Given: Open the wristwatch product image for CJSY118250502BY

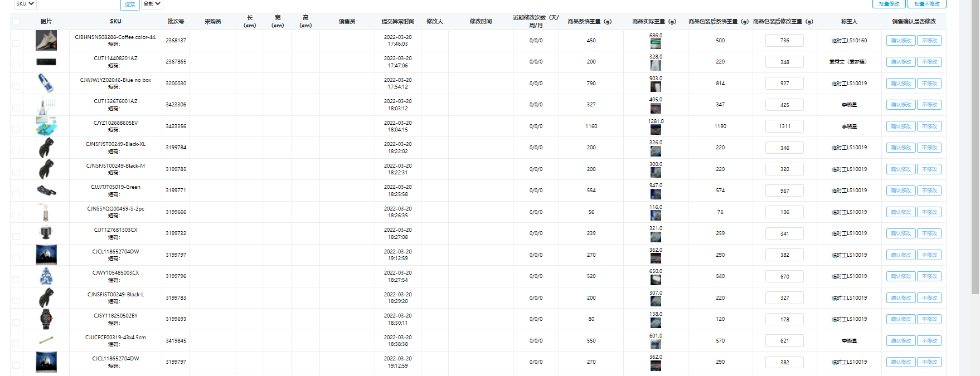Looking at the screenshot, I should coord(46,319).
